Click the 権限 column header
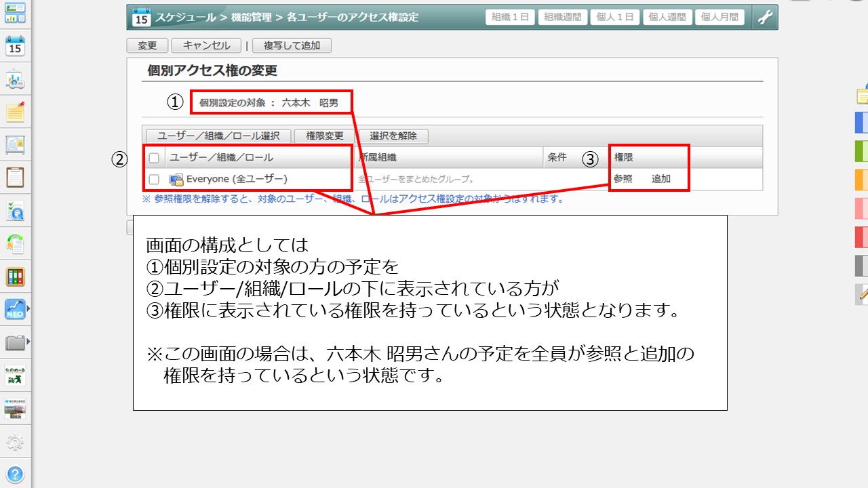Viewport: 868px width, 488px height. click(x=623, y=157)
